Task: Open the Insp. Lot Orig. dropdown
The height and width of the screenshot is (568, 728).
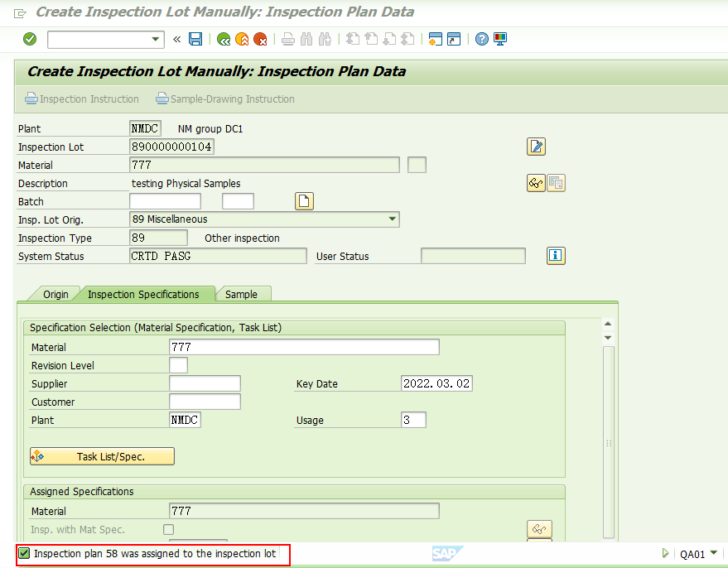Action: tap(393, 219)
